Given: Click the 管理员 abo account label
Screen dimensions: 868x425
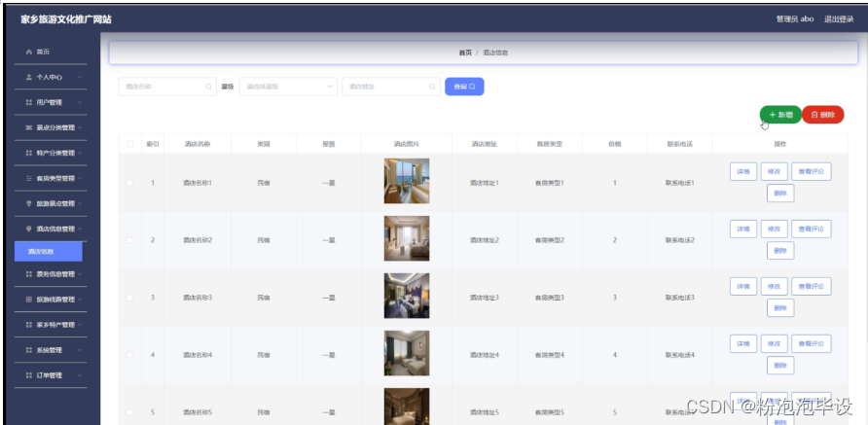Looking at the screenshot, I should click(x=795, y=18).
